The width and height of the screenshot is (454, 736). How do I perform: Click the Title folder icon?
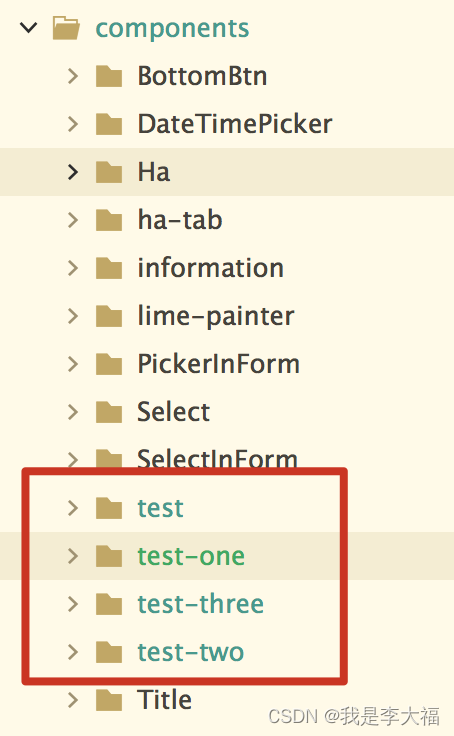coord(109,700)
